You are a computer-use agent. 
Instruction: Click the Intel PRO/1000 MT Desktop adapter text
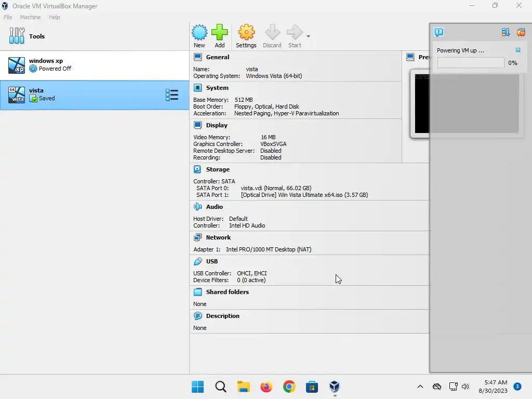(269, 249)
